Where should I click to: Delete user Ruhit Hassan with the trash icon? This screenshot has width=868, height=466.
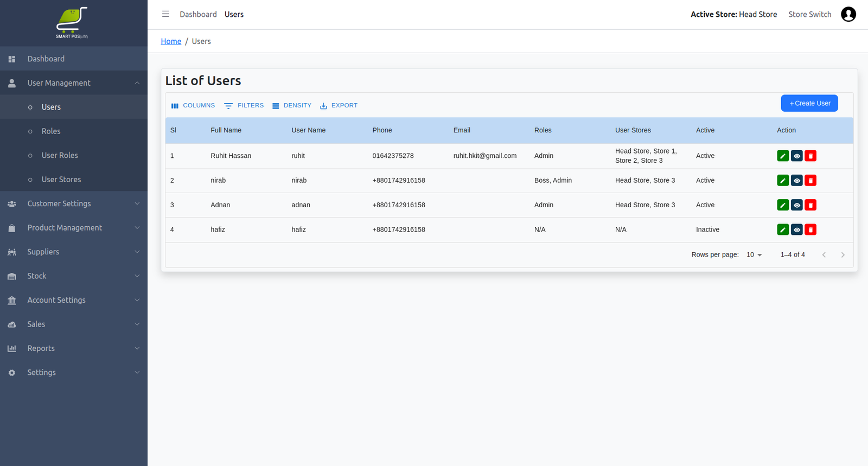click(810, 156)
